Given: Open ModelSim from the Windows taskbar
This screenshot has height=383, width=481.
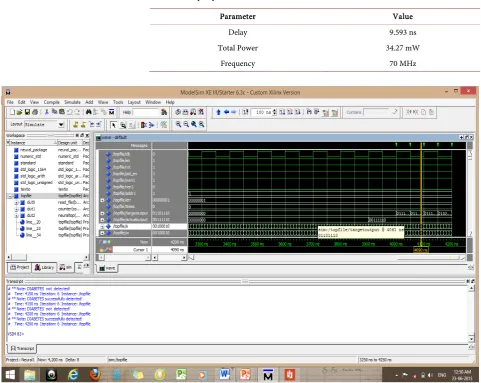Looking at the screenshot, I should tap(268, 374).
